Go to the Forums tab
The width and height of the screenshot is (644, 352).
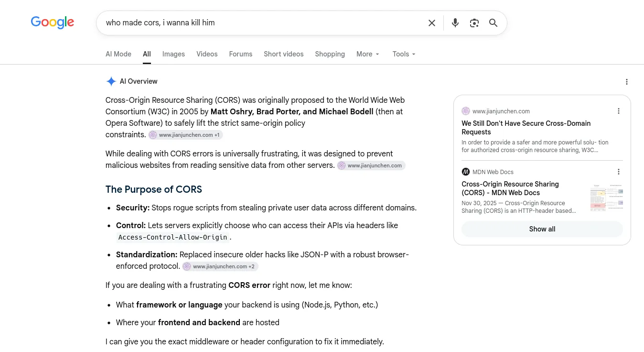[241, 54]
